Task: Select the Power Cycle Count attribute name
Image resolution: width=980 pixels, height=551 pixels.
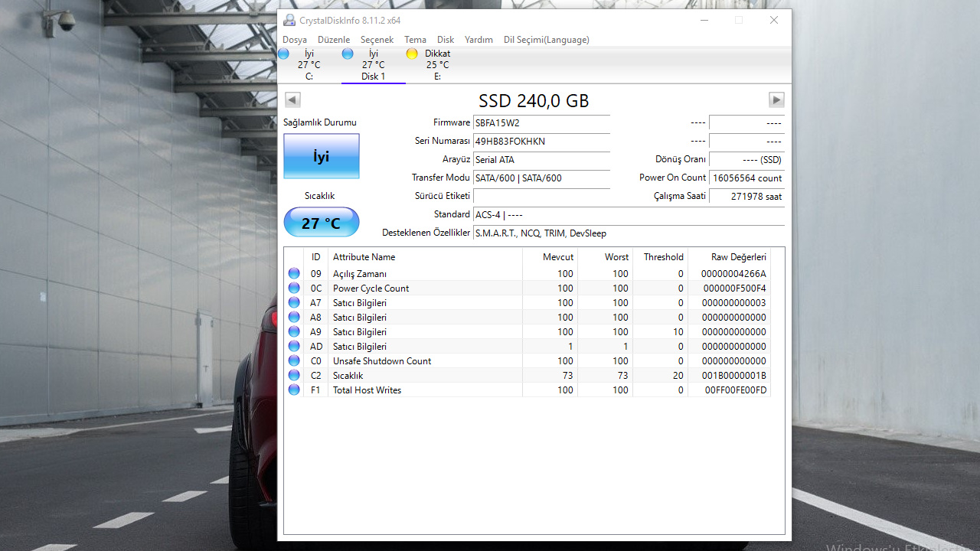Action: [x=371, y=289]
